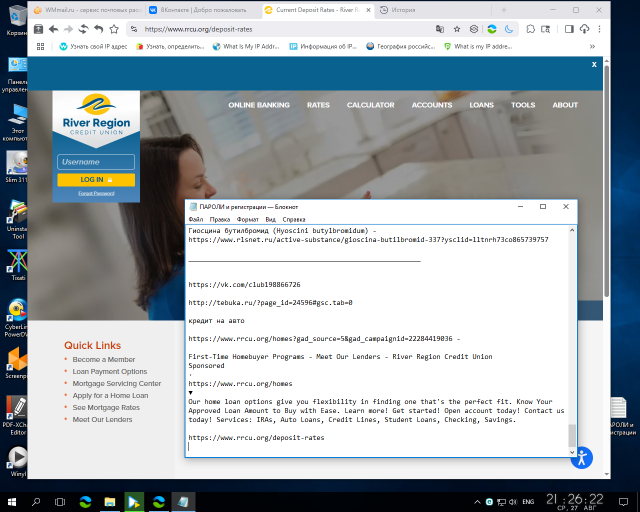The image size is (640, 512).
Task: Open the extensions puzzle icon
Action: [x=530, y=29]
